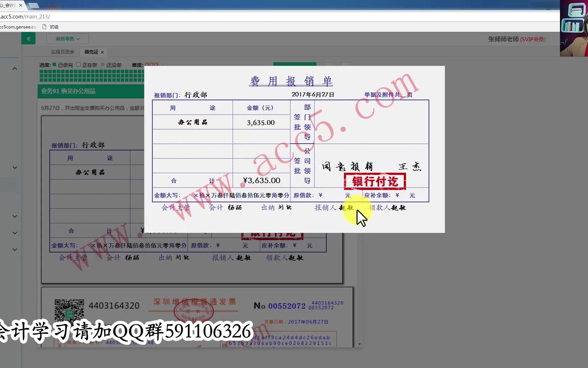588x368 pixels.
Task: Click the cc5com.gensee.cc bookmark
Action: [18, 27]
